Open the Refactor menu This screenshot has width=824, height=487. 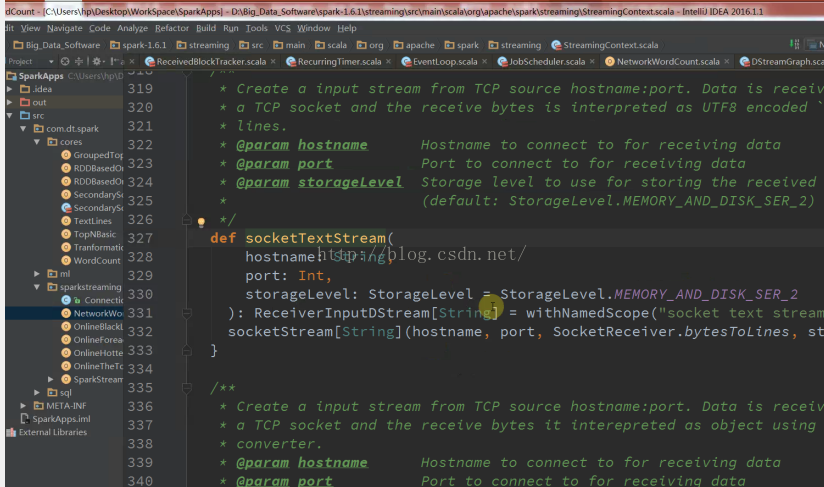click(x=172, y=28)
